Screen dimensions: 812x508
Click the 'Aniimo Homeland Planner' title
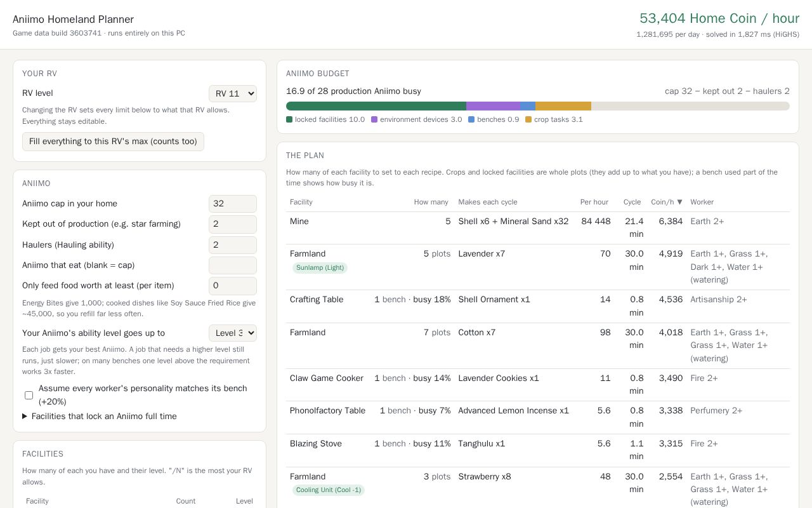73,20
